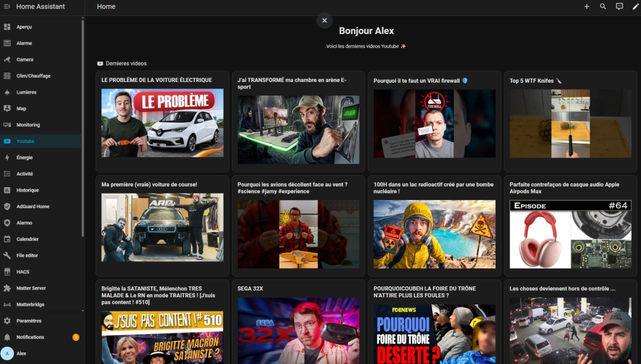The width and height of the screenshot is (641, 364).
Task: Click the Matter Server puzzle icon
Action: coord(7,288)
